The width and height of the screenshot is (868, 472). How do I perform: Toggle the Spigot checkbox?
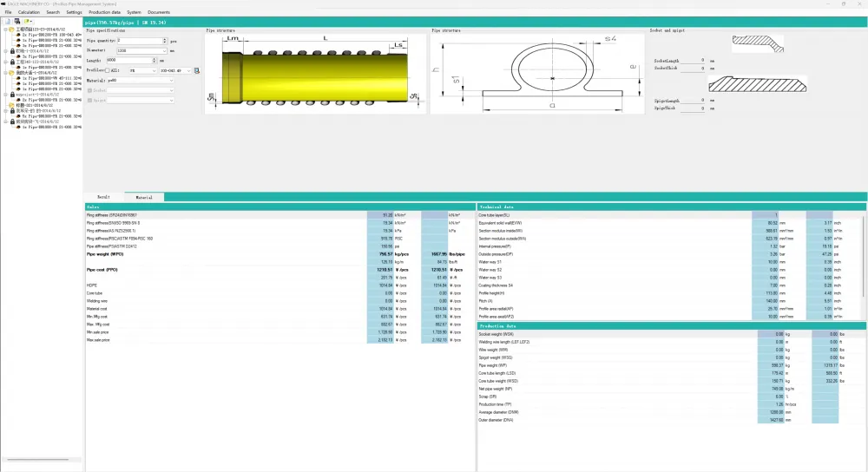tap(89, 100)
